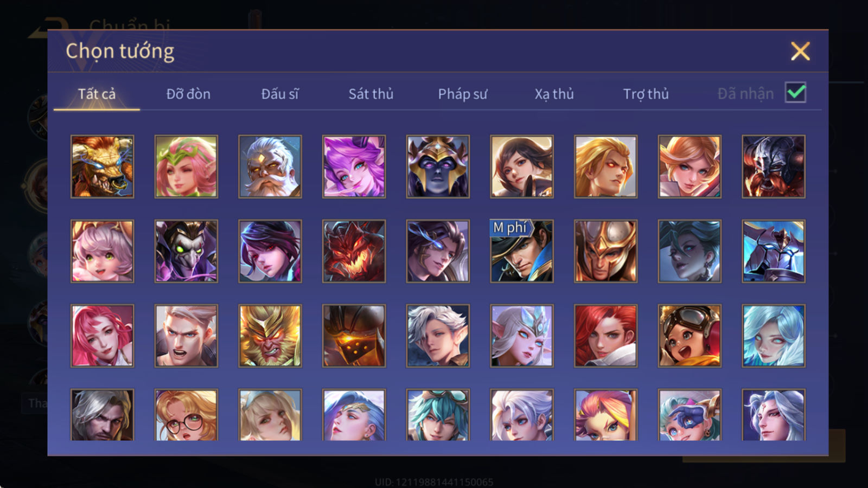Toggle the Đã nhận checkbox
Screen dimensions: 868x488
coord(795,93)
